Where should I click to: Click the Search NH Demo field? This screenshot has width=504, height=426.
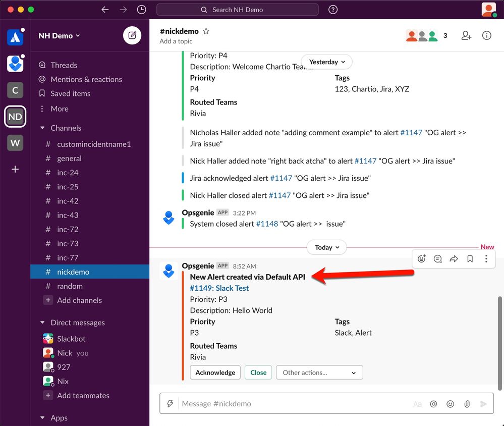tap(237, 10)
